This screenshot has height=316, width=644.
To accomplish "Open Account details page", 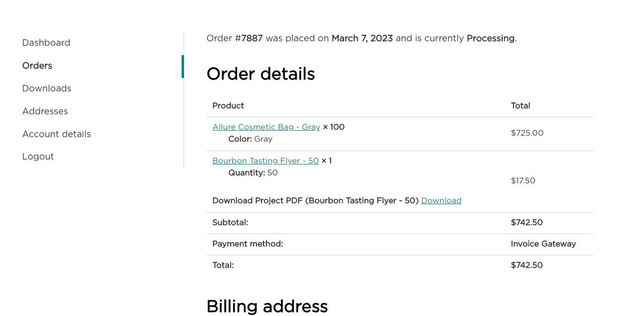I will click(x=57, y=134).
